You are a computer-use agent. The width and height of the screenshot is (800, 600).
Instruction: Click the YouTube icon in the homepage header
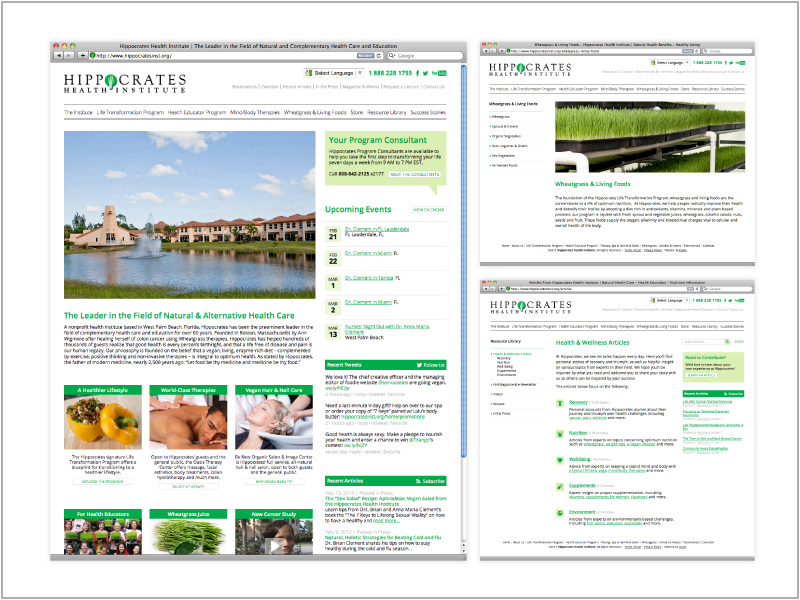tap(439, 73)
